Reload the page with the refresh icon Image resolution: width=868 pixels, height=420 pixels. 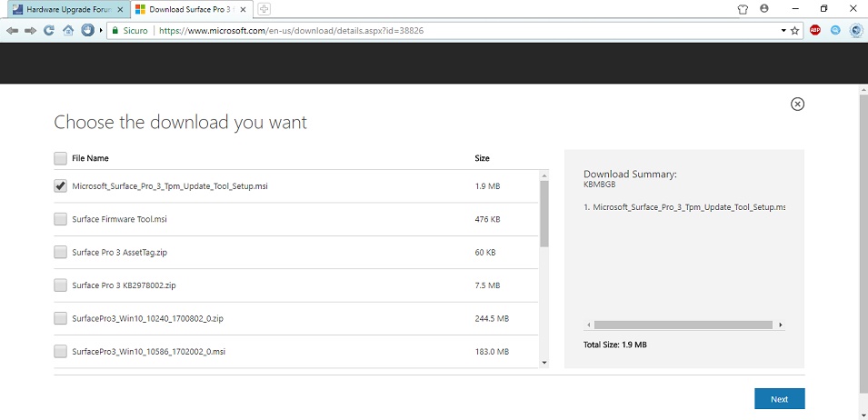[49, 31]
